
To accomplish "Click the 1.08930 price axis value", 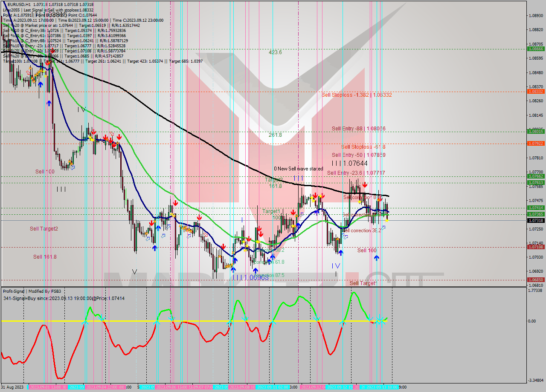I will coord(536,15).
